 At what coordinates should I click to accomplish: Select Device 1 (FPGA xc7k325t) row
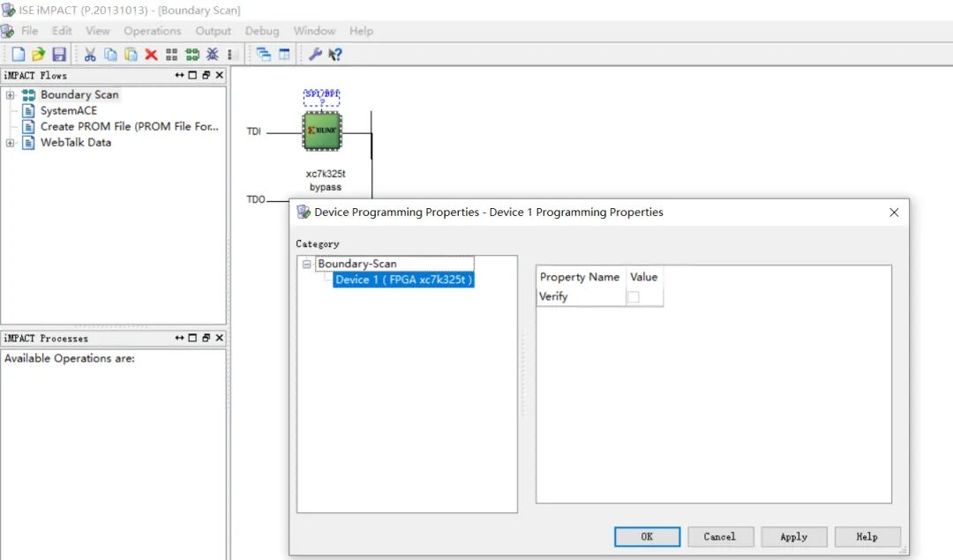(x=403, y=280)
